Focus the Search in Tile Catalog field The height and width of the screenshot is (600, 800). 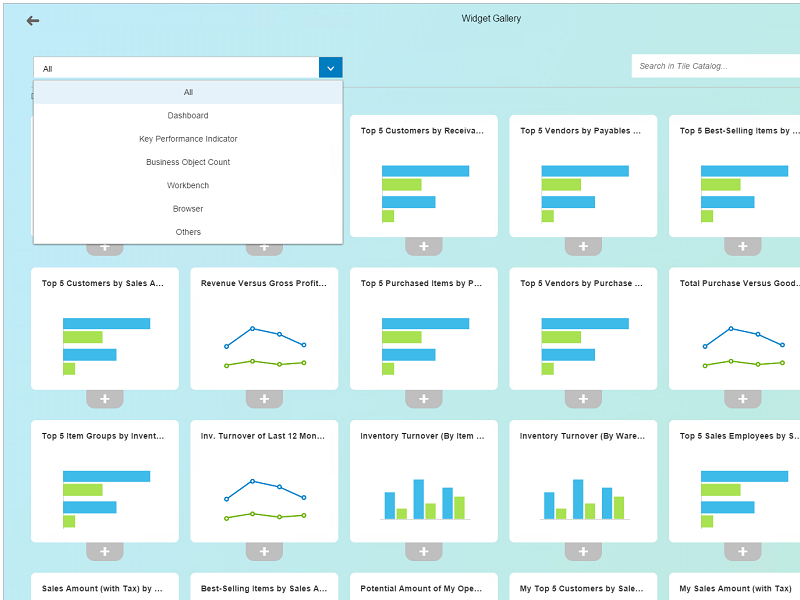715,66
